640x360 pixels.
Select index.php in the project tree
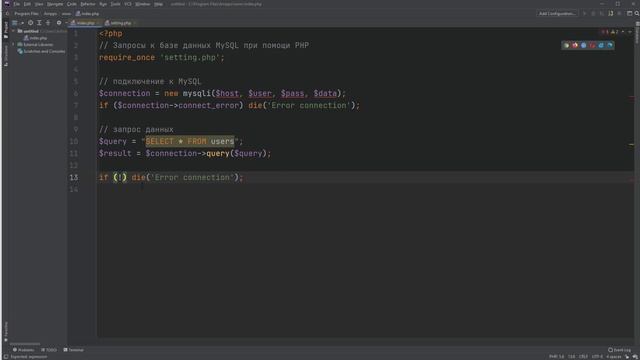pos(35,38)
